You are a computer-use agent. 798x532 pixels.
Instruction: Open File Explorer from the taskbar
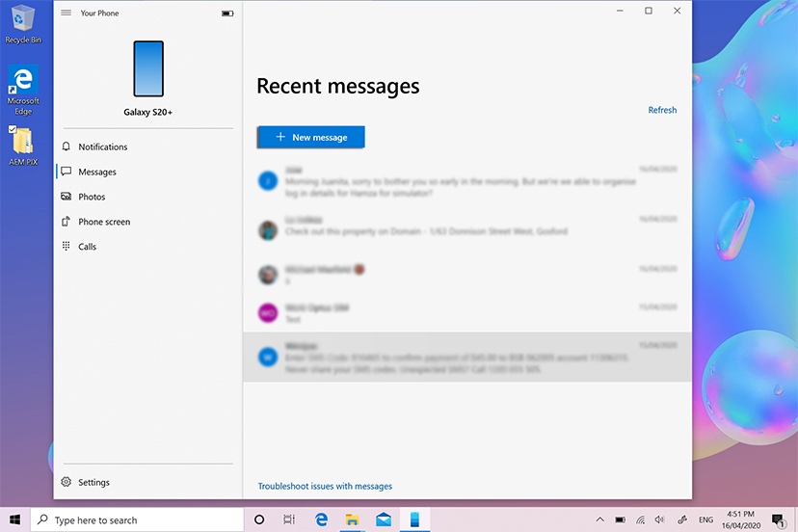[x=352, y=519]
